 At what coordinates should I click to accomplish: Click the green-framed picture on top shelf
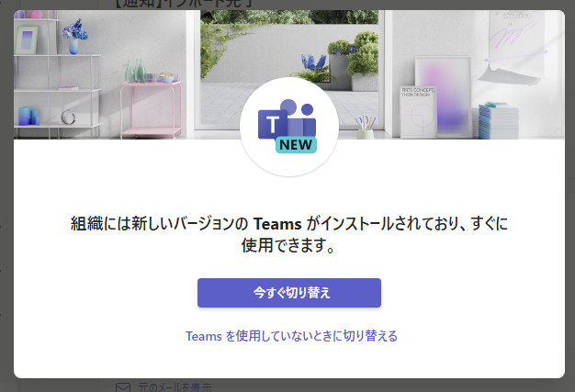[27, 40]
